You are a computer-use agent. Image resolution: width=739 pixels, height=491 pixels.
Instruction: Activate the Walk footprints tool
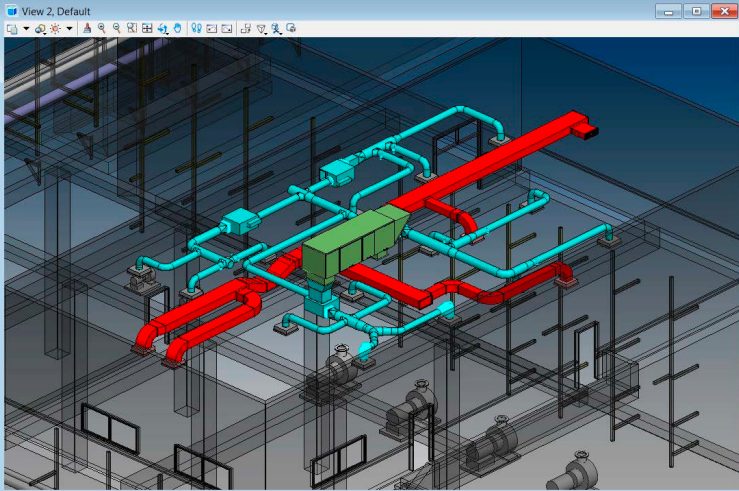click(196, 28)
